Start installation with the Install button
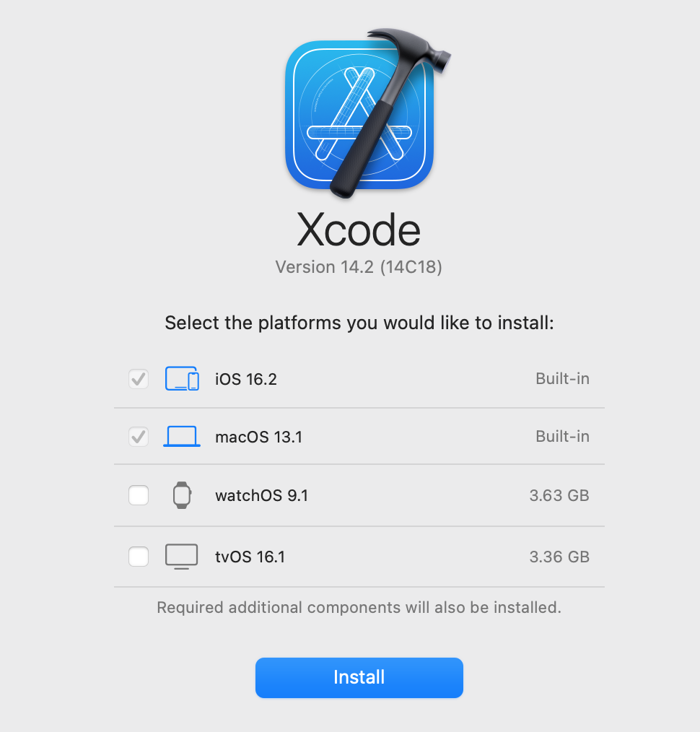The width and height of the screenshot is (700, 732). click(359, 677)
